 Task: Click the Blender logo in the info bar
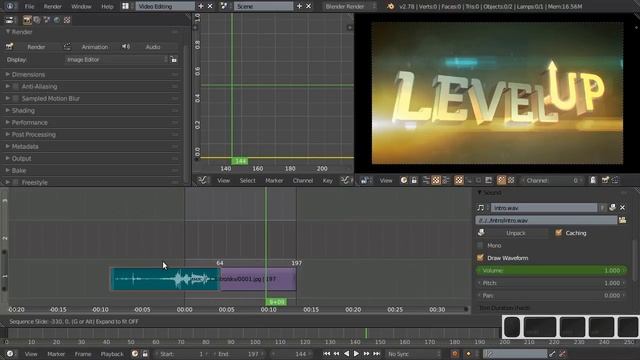pyautogui.click(x=391, y=6)
